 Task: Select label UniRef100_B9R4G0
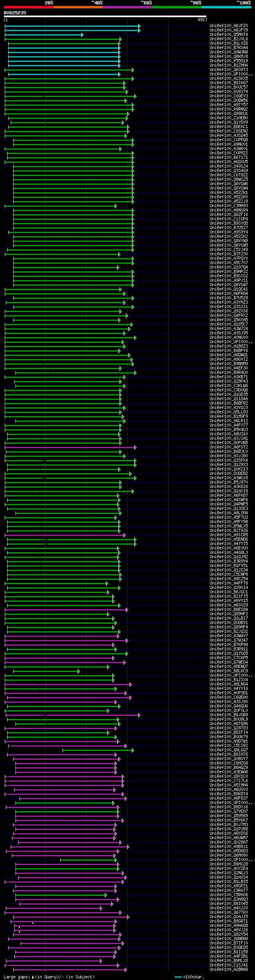[x=229, y=373]
